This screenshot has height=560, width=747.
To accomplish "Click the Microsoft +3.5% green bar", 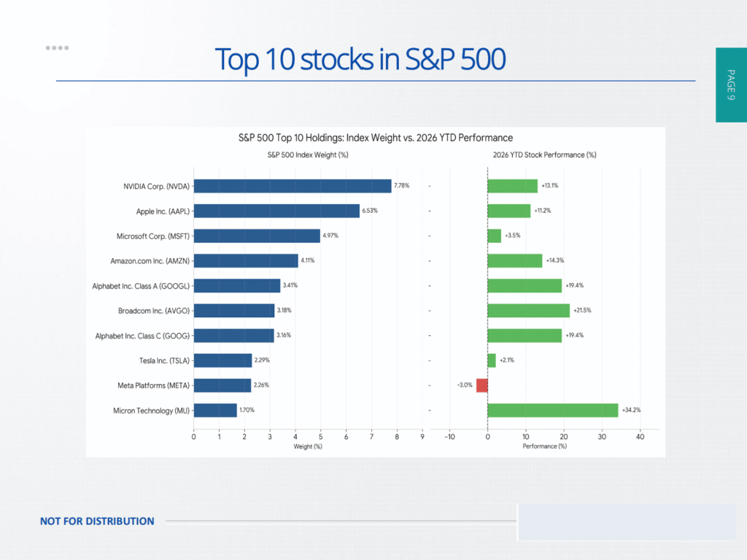I will click(494, 236).
